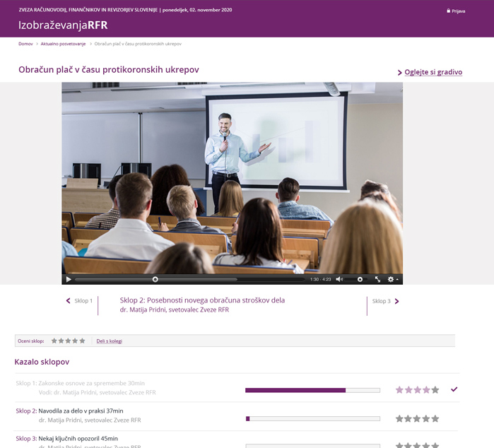This screenshot has width=494, height=448.
Task: Give Sklop 1 its fifth star
Action: tap(435, 389)
